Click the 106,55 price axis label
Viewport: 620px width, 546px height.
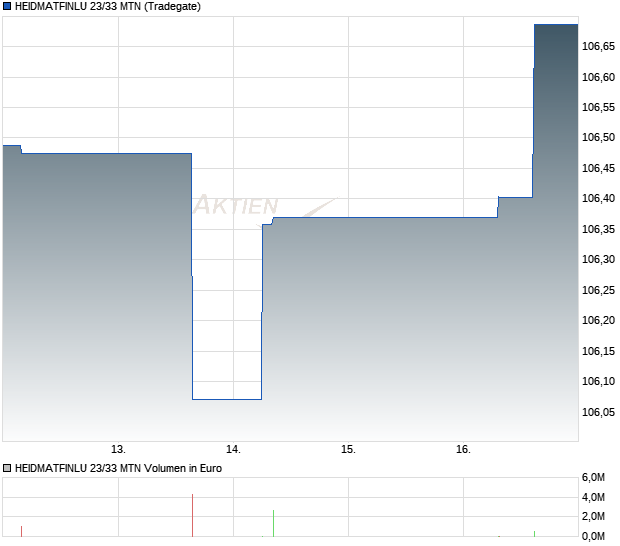click(598, 108)
